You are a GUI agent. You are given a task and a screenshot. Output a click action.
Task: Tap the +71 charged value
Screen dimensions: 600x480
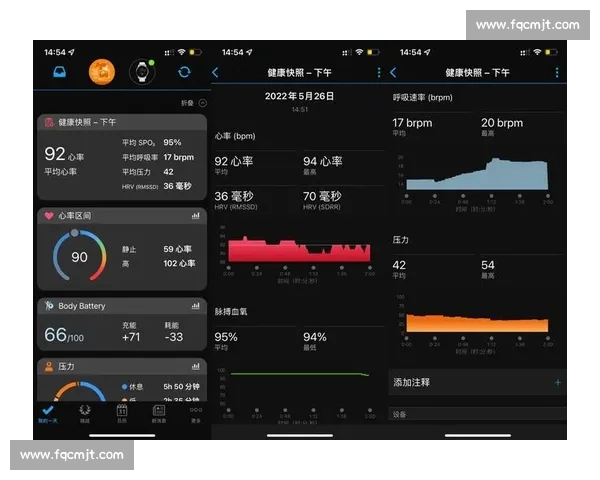pyautogui.click(x=131, y=337)
